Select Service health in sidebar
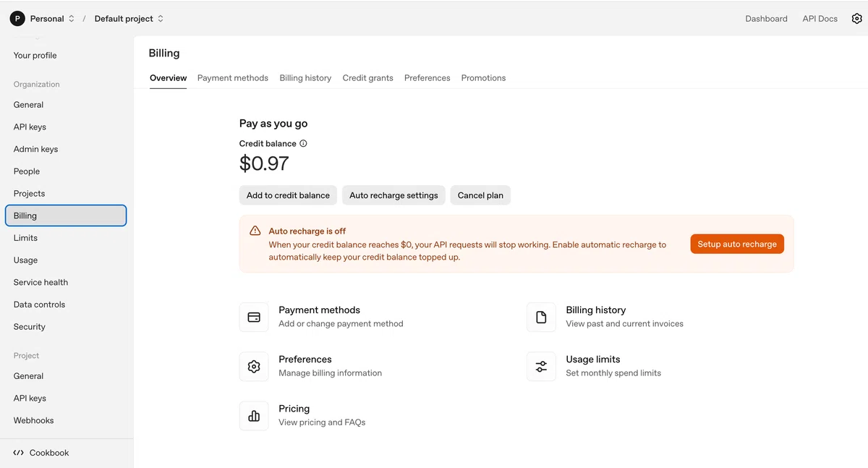This screenshot has height=468, width=868. [x=41, y=282]
